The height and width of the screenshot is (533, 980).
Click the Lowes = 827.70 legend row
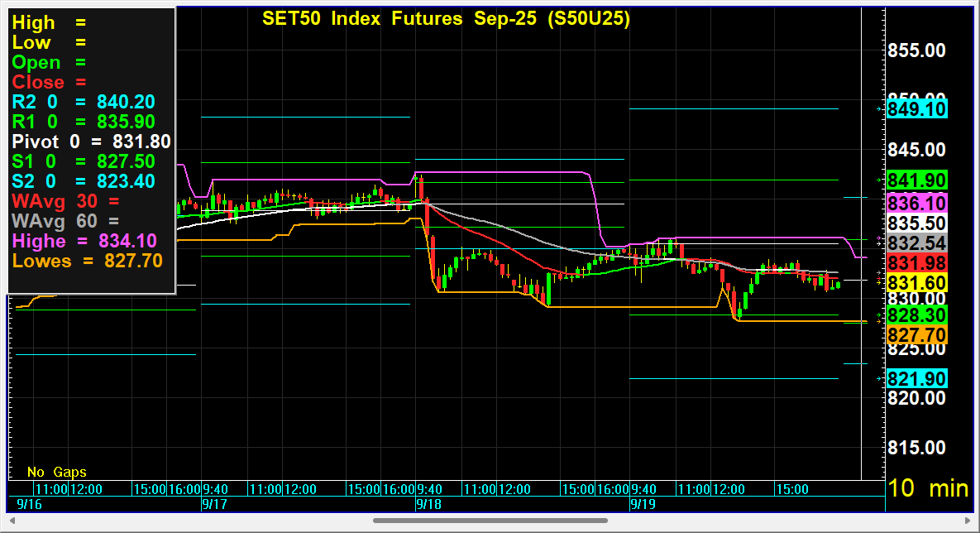(x=88, y=261)
